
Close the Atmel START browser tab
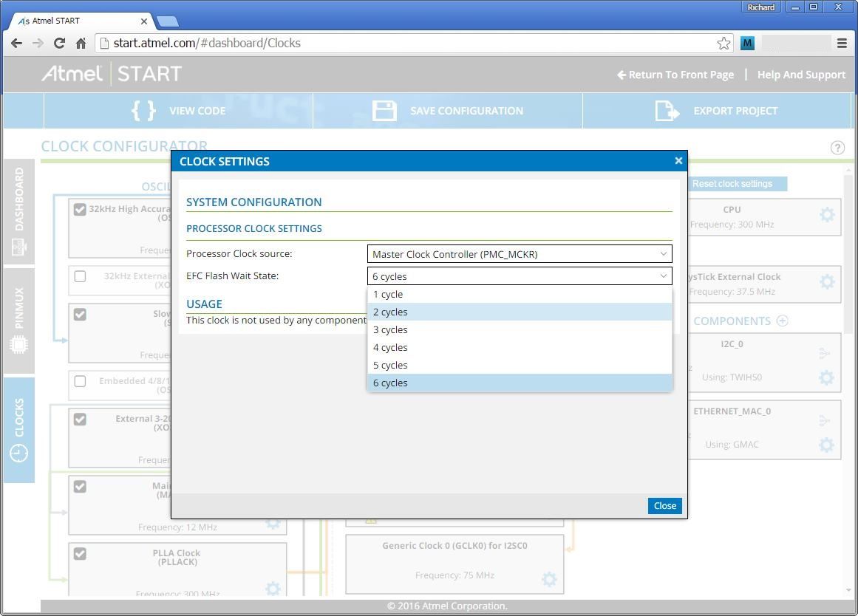144,21
